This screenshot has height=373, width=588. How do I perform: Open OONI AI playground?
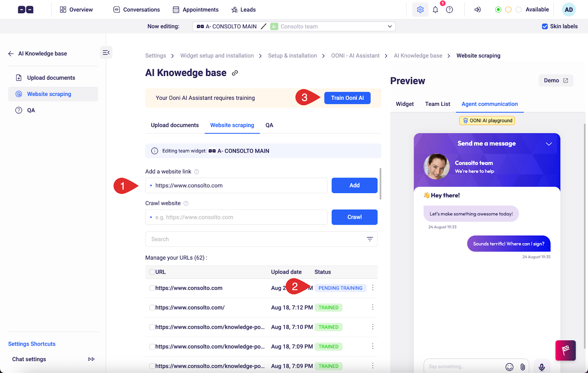(x=487, y=120)
